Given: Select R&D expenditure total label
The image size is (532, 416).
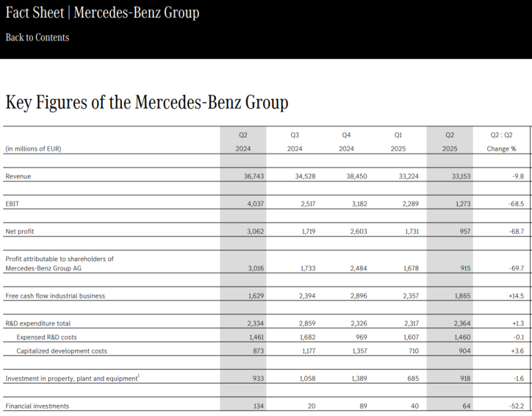Looking at the screenshot, I should [x=38, y=323].
